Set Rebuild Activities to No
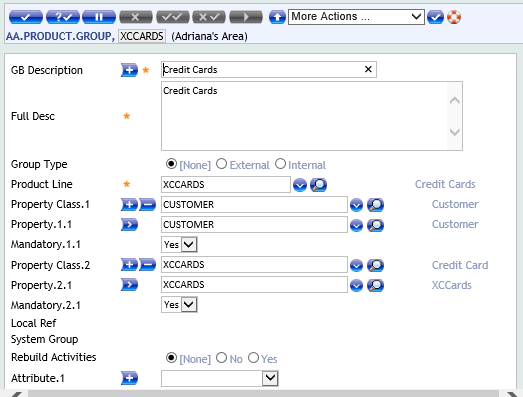Viewport: 523px width, 397px height. click(x=221, y=358)
